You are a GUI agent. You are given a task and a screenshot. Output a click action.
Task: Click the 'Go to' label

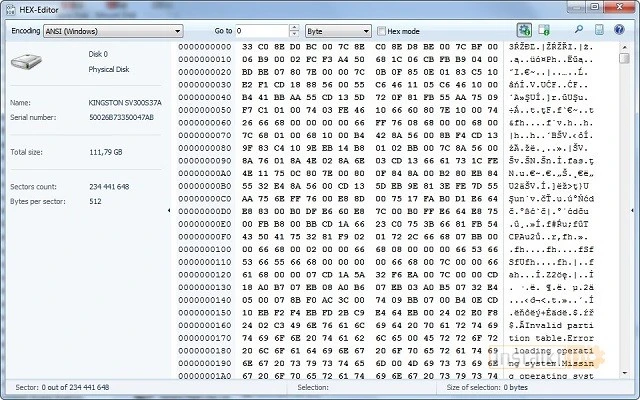point(223,31)
